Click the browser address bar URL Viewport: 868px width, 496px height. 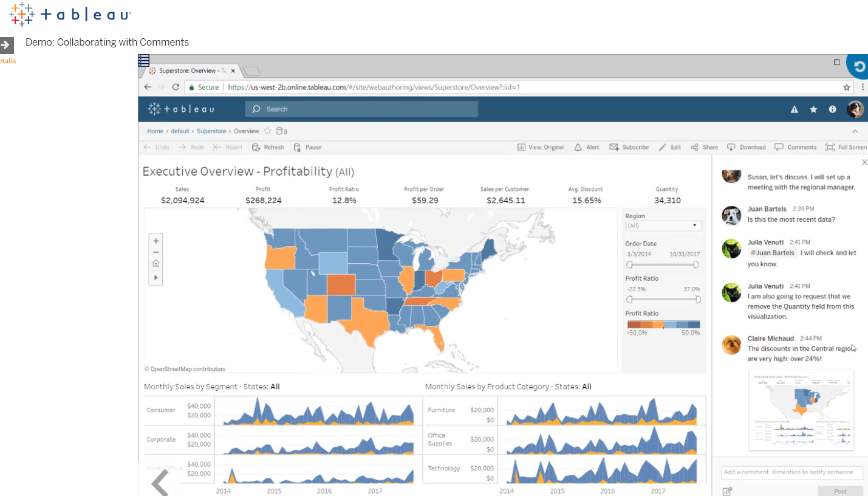[374, 87]
